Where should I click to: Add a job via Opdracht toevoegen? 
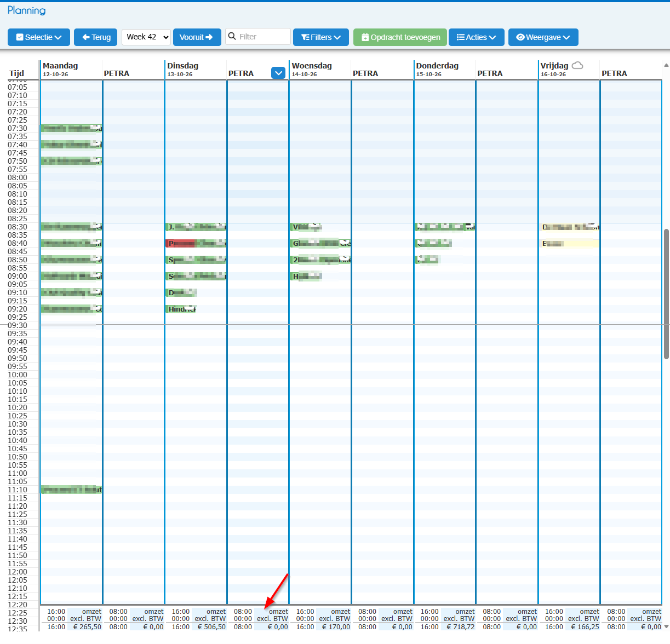(400, 37)
